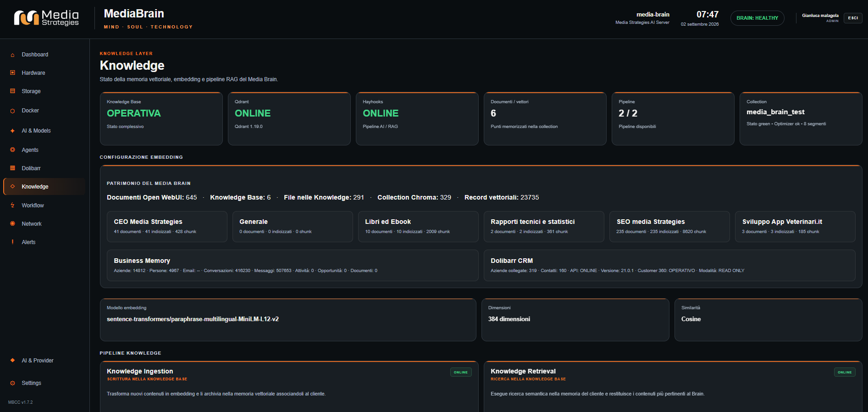This screenshot has width=868, height=412.
Task: Click the 'Knowledge Base: 6' stat
Action: point(240,197)
